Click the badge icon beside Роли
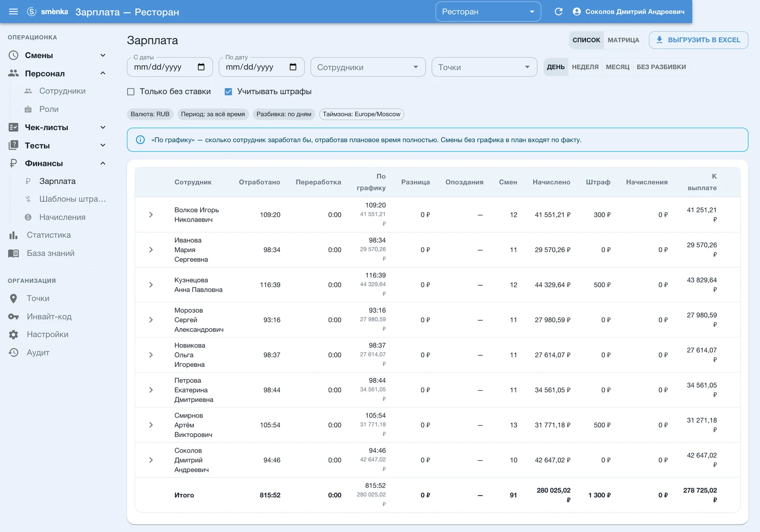760x532 pixels. (28, 109)
